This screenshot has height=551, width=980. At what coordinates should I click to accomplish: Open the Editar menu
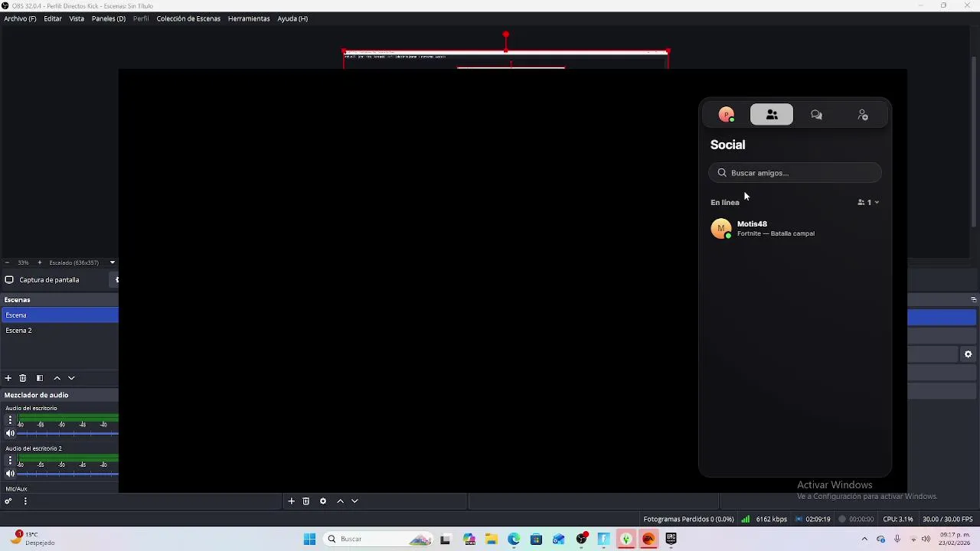53,18
